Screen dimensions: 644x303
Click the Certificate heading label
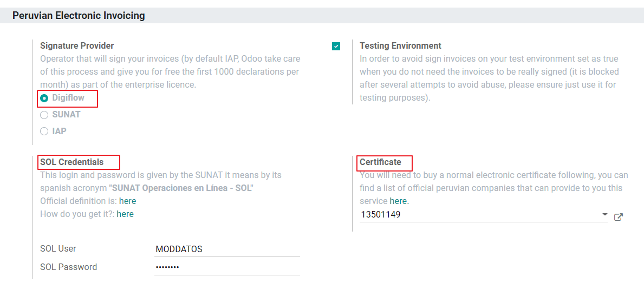click(x=380, y=162)
